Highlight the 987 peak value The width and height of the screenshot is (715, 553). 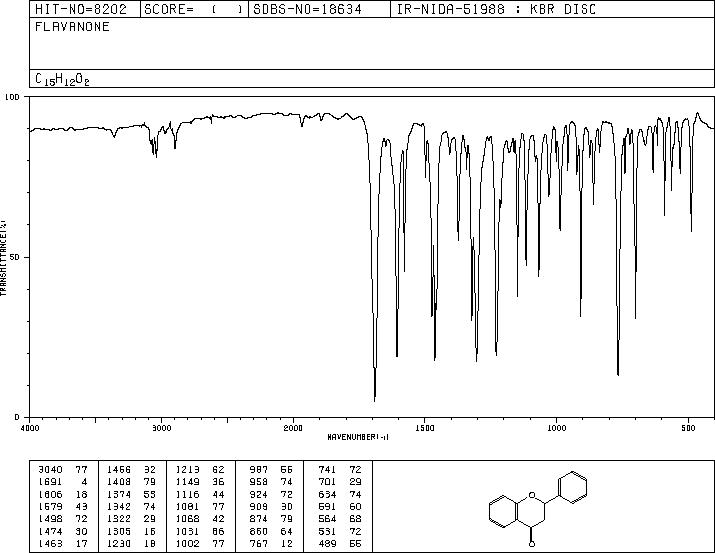pos(259,470)
